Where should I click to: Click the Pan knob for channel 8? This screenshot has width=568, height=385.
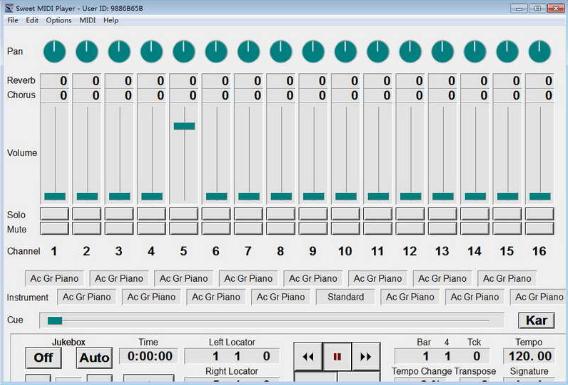point(281,51)
